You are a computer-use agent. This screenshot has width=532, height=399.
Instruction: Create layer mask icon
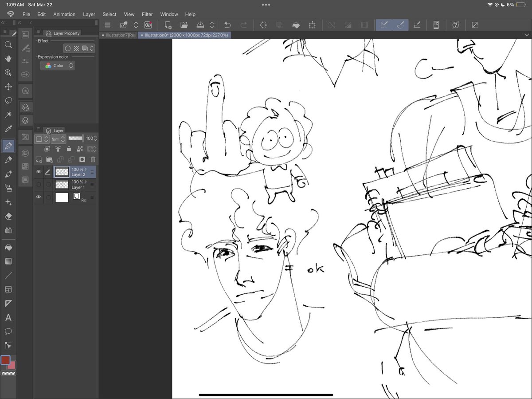[x=82, y=159]
